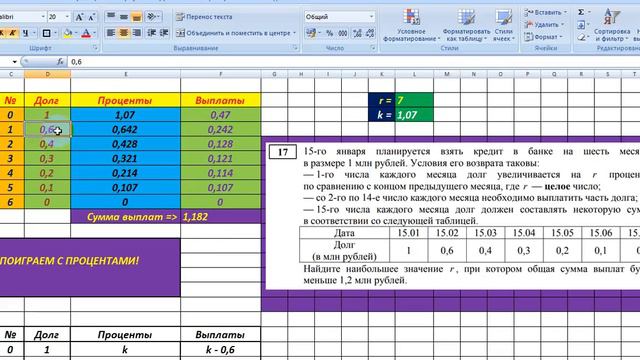Image resolution: width=640 pixels, height=360 pixels.
Task: Select the k value cell 1,07
Action: pos(414,115)
